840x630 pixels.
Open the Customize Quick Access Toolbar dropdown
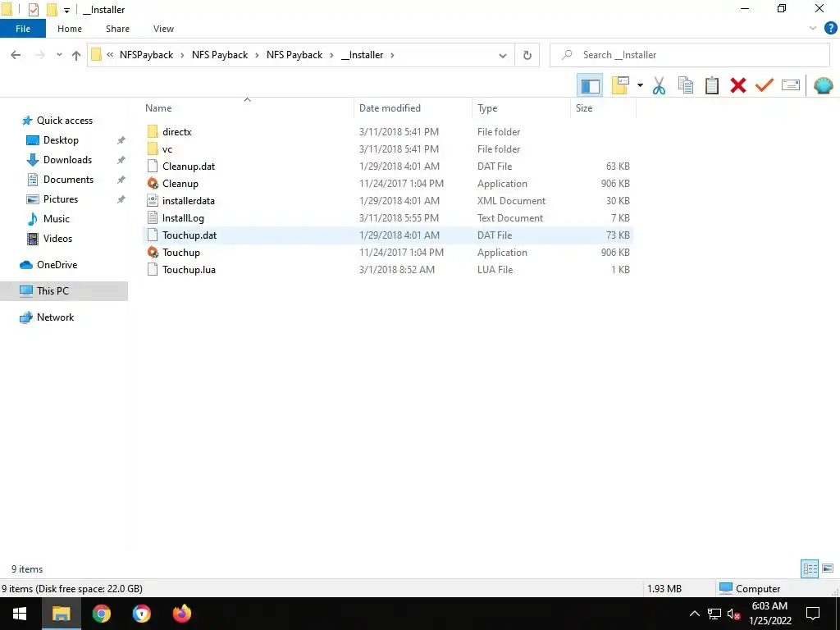point(66,10)
